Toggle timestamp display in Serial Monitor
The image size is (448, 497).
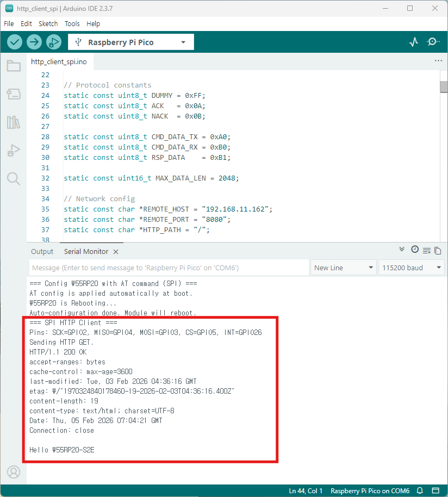[x=415, y=249]
